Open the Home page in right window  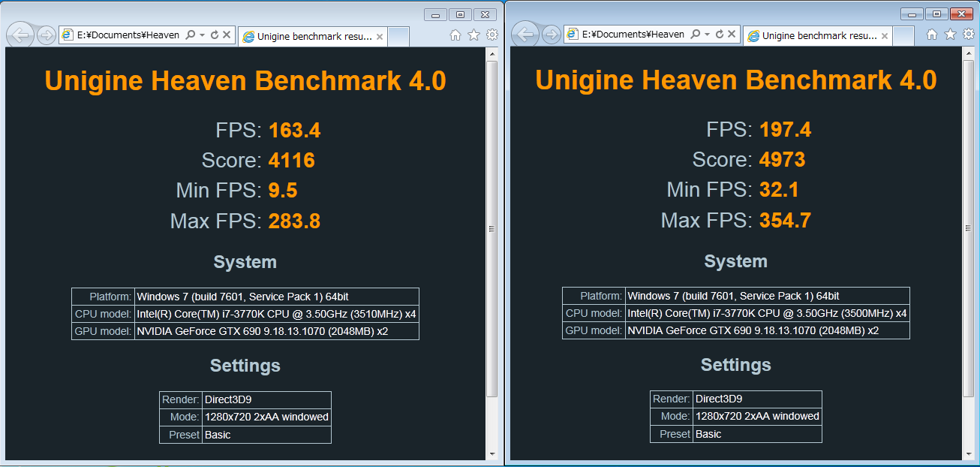932,35
